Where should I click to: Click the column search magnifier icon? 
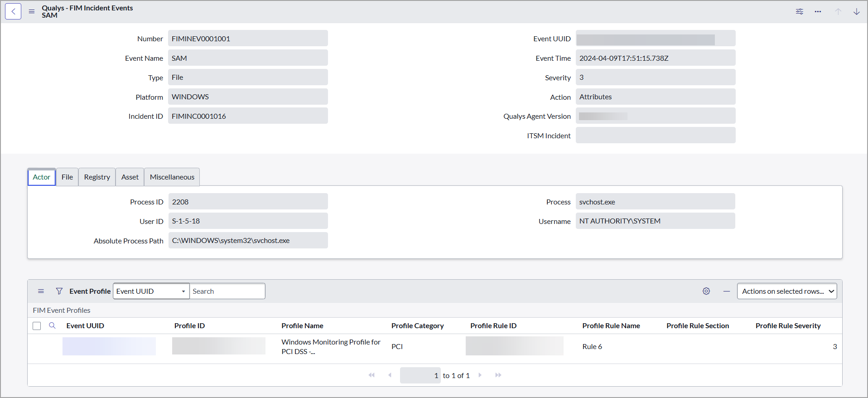(52, 325)
